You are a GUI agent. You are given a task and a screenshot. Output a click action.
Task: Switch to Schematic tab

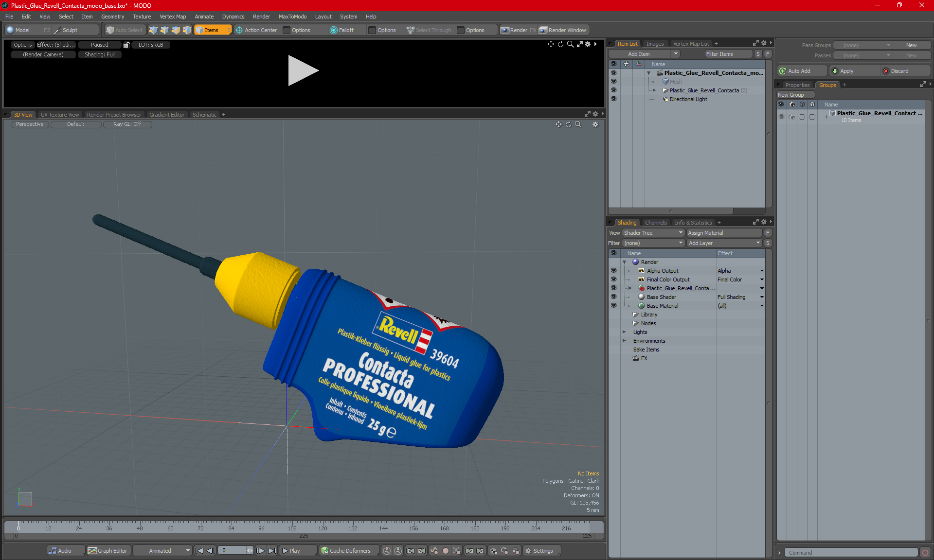click(x=204, y=115)
